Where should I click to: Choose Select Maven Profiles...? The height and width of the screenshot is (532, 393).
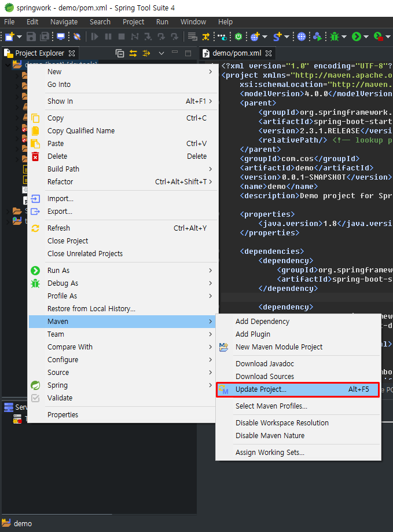pyautogui.click(x=299, y=406)
